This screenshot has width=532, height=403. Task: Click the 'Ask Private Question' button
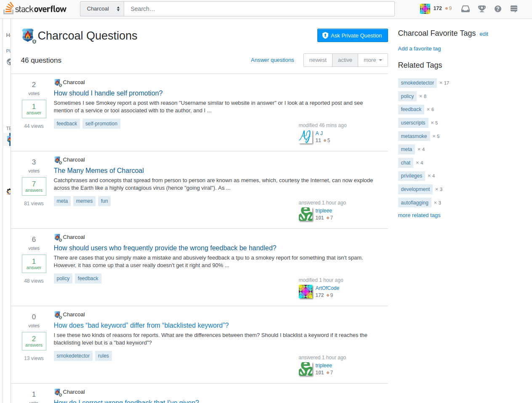[x=352, y=35]
